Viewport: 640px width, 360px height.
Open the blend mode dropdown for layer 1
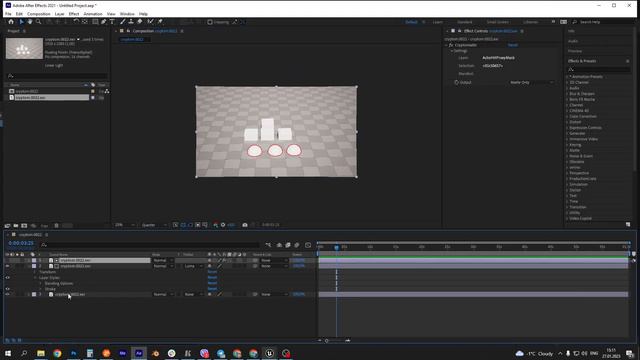point(163,260)
